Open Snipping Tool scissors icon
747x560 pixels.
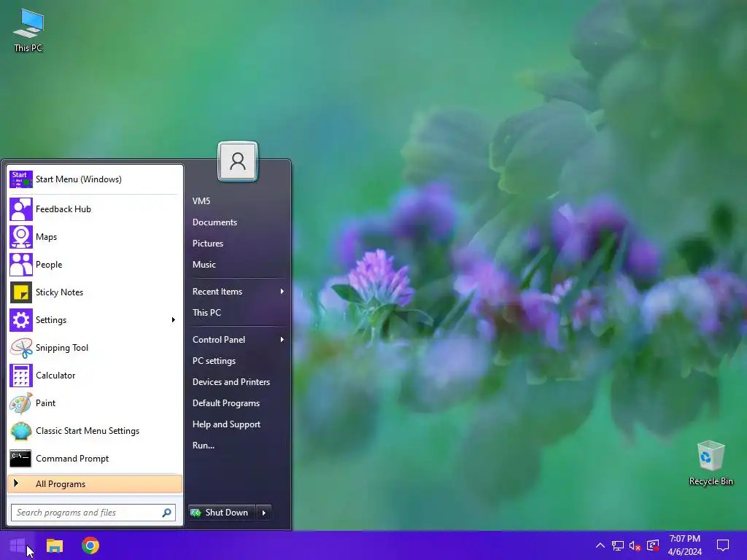click(x=21, y=348)
